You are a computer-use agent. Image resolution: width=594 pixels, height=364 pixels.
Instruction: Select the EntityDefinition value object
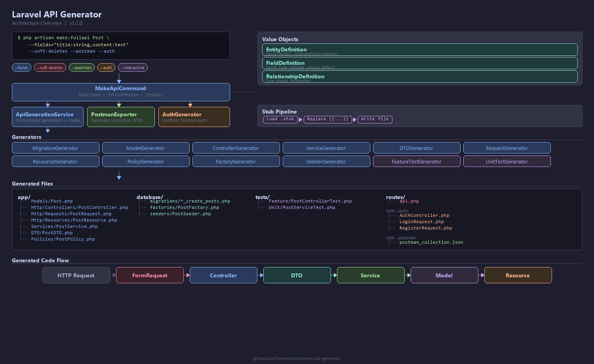pos(420,50)
